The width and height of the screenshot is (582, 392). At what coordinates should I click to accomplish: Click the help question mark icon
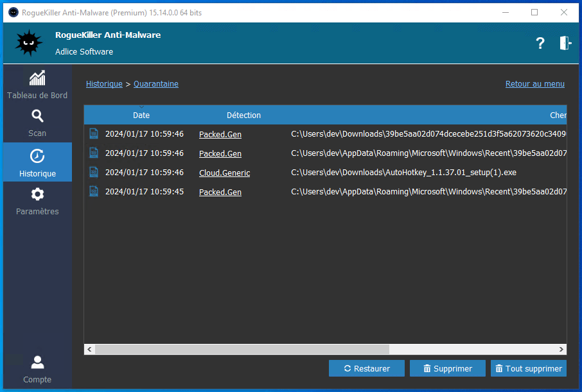[540, 43]
